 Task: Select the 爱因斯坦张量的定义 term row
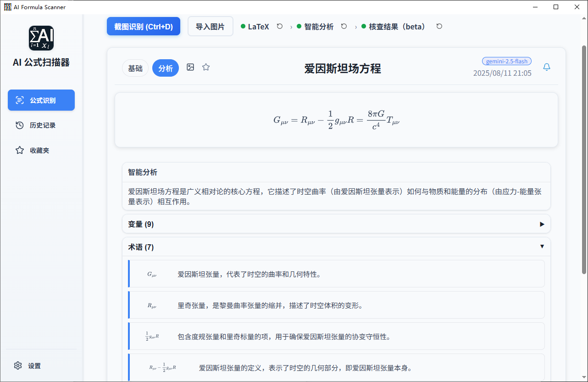pos(336,367)
